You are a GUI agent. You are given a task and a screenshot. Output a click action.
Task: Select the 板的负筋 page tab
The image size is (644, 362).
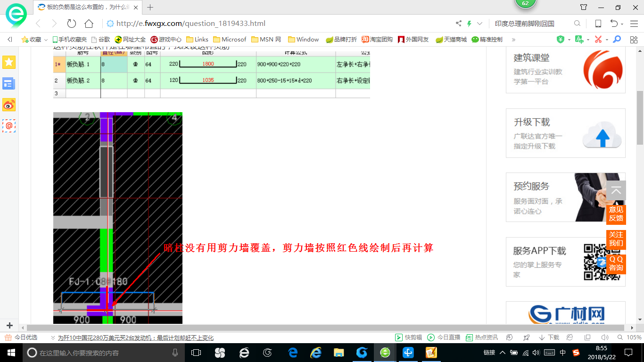(89, 7)
